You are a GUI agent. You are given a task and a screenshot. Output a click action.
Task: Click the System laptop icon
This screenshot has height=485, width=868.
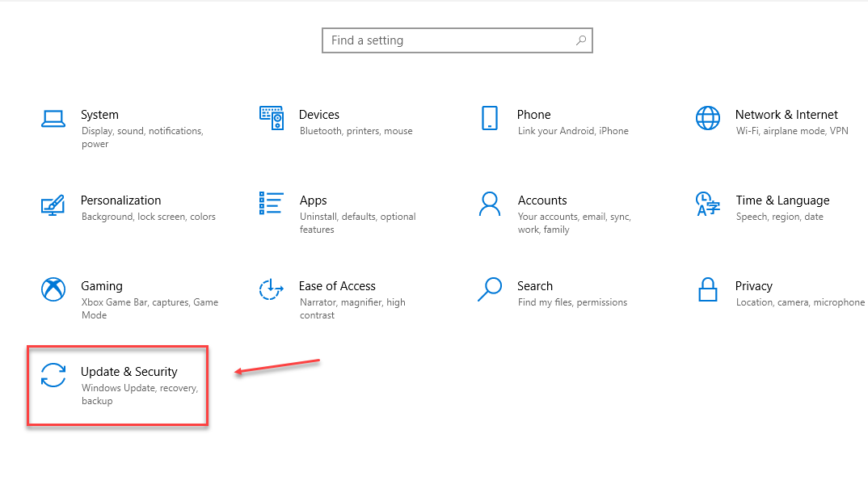pyautogui.click(x=53, y=119)
